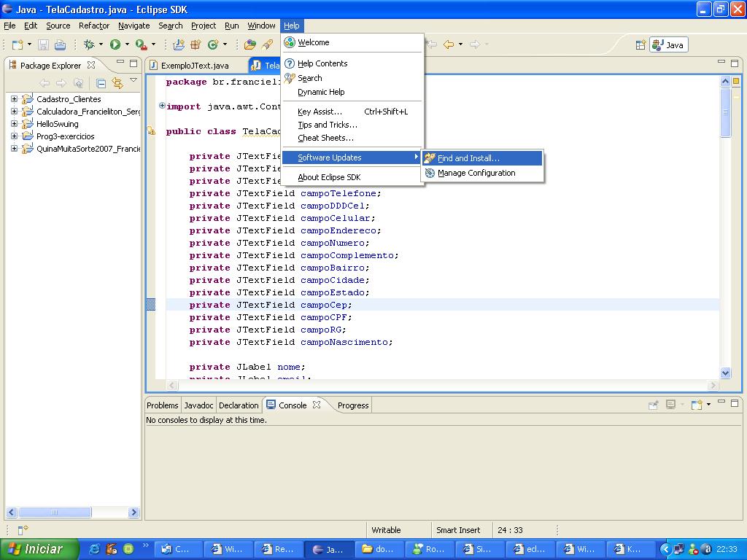The height and width of the screenshot is (560, 747).
Task: Expand folded import statements in editor
Action: 162,106
